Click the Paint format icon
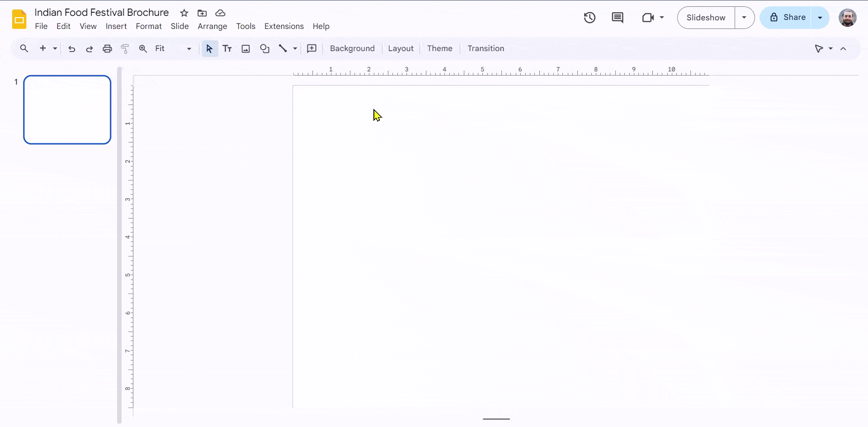The height and width of the screenshot is (427, 868). pyautogui.click(x=125, y=48)
